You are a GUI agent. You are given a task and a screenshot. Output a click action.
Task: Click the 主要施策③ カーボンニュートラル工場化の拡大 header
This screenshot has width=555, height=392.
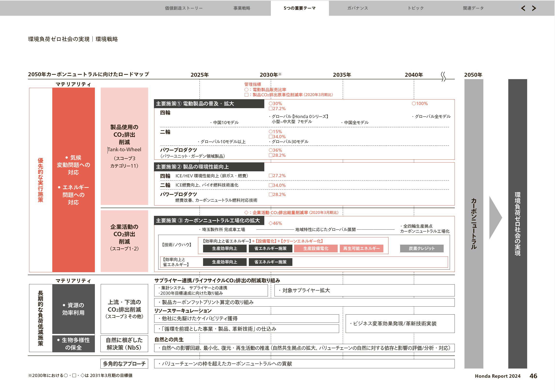coord(209,220)
